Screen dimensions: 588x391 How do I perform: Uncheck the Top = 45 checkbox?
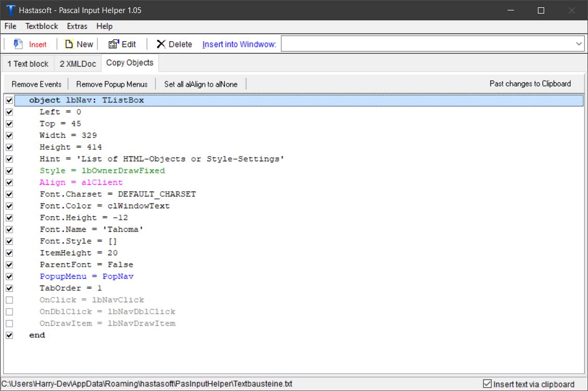tap(9, 124)
